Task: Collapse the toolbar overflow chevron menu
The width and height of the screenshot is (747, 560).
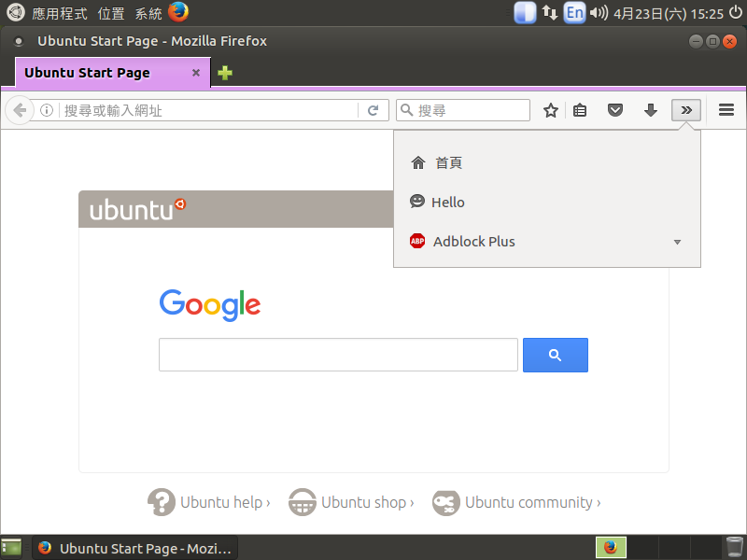Action: (686, 110)
